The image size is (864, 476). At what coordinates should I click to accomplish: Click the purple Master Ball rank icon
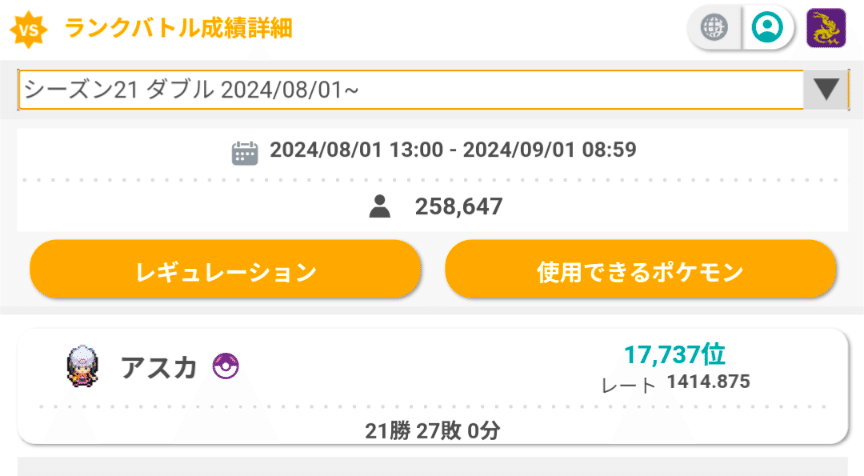tap(226, 366)
